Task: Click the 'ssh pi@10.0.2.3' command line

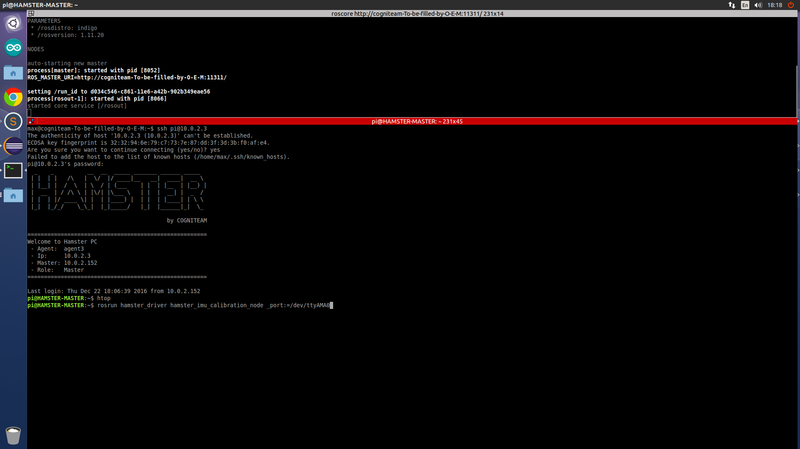Action: (117, 129)
